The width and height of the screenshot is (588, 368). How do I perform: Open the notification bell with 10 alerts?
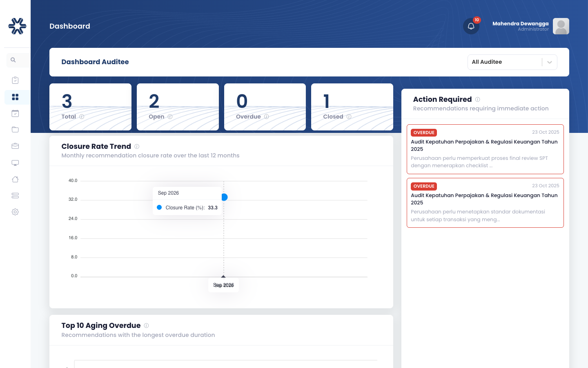click(x=471, y=26)
